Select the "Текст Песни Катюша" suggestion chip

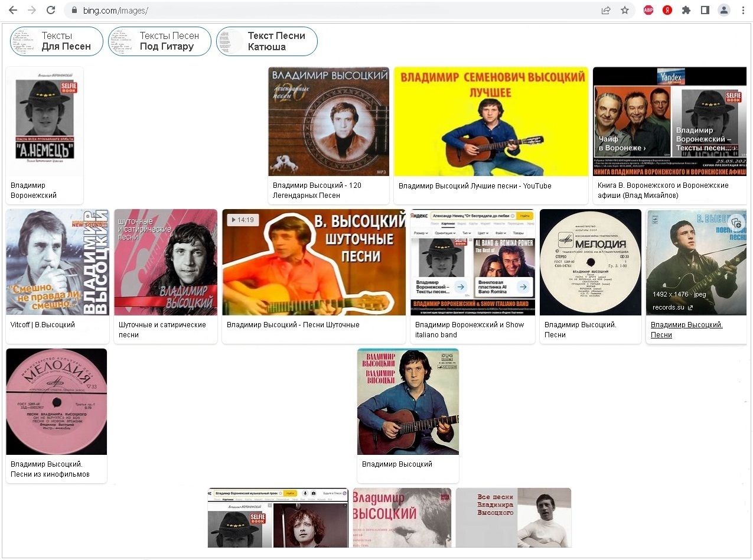pos(267,41)
